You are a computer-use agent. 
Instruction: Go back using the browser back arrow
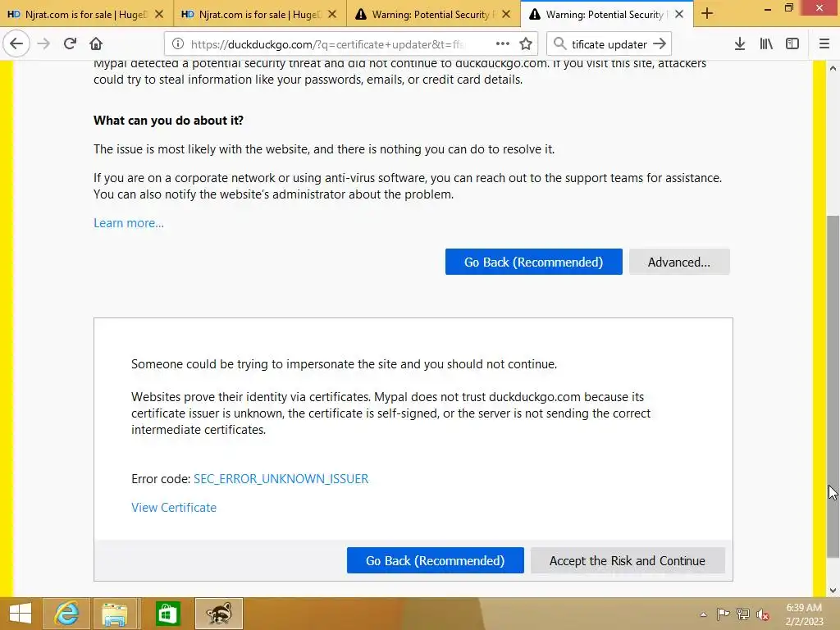point(16,44)
